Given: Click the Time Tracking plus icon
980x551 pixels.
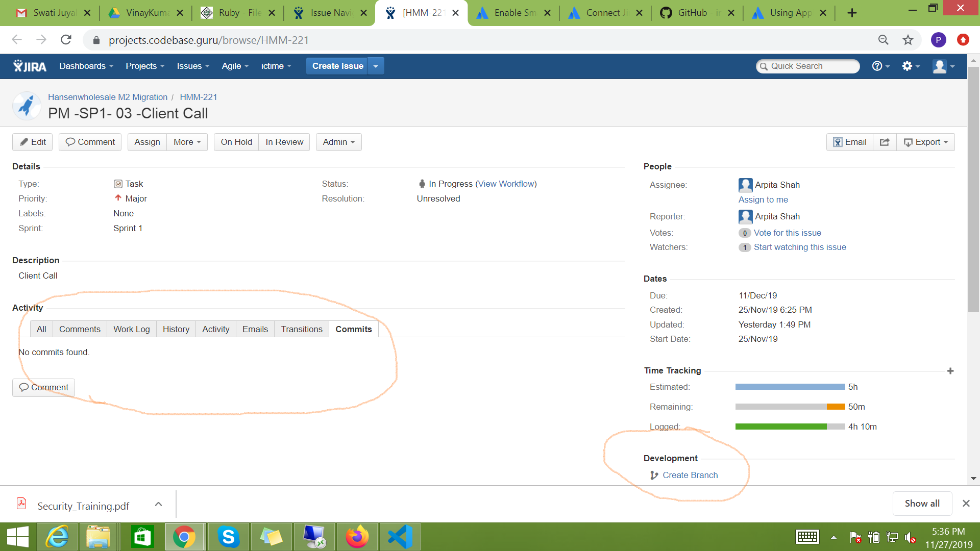Looking at the screenshot, I should [x=950, y=371].
